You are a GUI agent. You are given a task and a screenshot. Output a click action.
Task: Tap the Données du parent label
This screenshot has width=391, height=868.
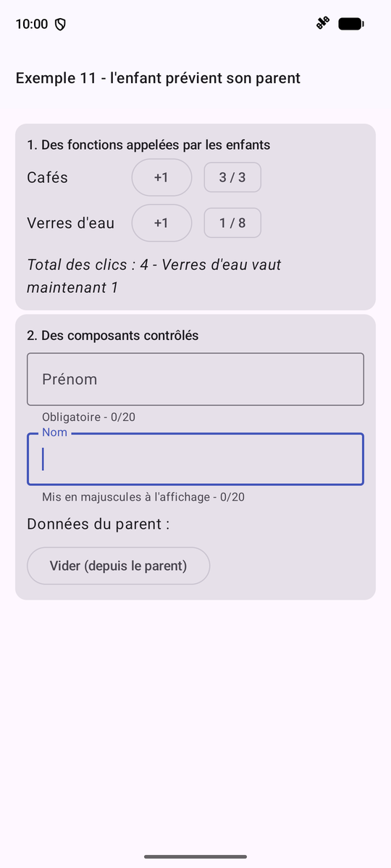pos(98,524)
